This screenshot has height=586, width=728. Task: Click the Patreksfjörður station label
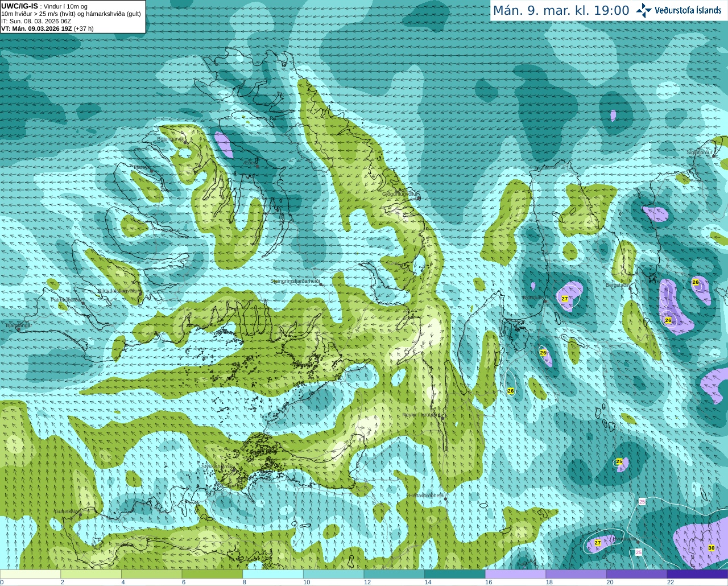pyautogui.click(x=67, y=299)
